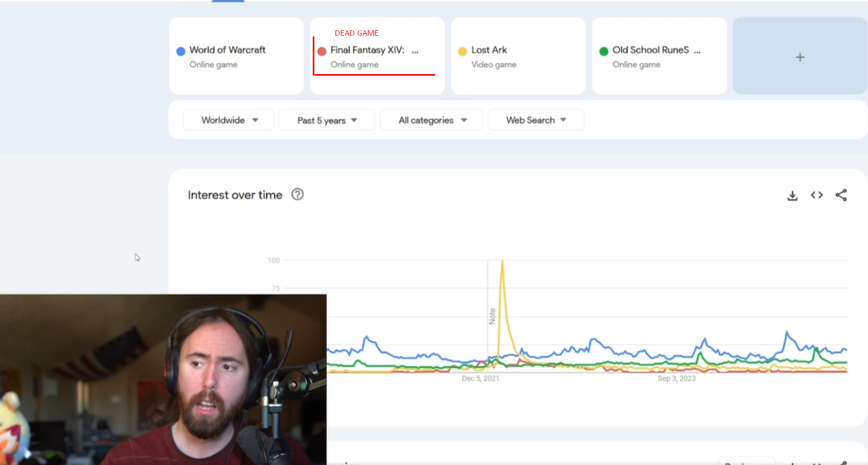
Task: Click the Dec 5, 2021 axis label
Action: 480,378
